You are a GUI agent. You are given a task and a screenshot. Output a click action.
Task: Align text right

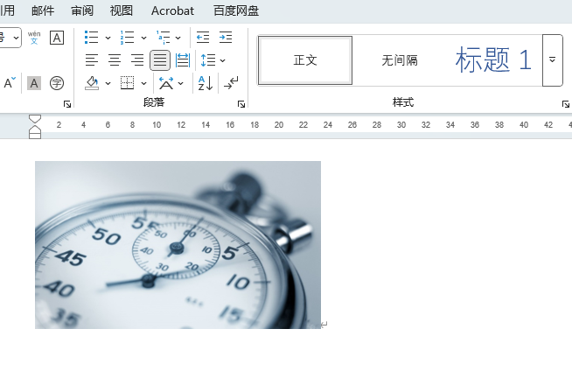pos(137,59)
